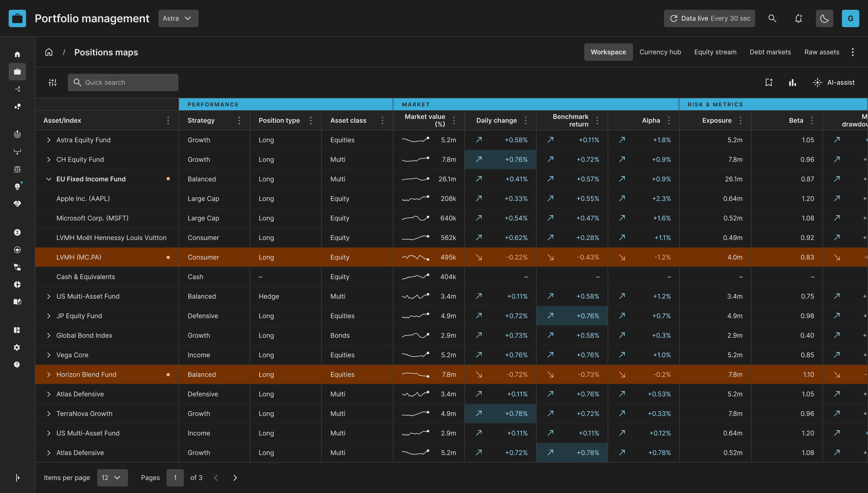This screenshot has height=493, width=868.
Task: Toggle Data live auto-refresh button
Action: [709, 18]
